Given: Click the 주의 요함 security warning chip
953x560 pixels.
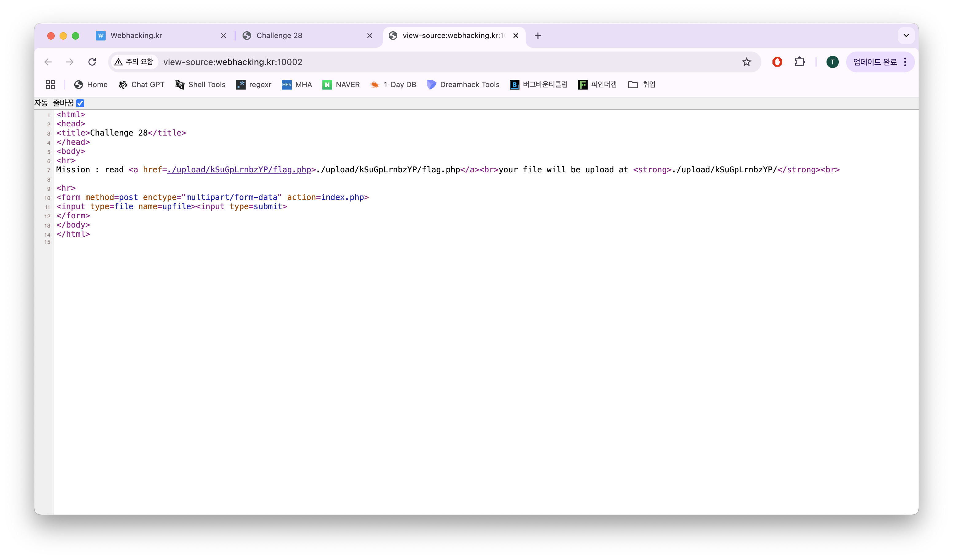Looking at the screenshot, I should (x=134, y=62).
